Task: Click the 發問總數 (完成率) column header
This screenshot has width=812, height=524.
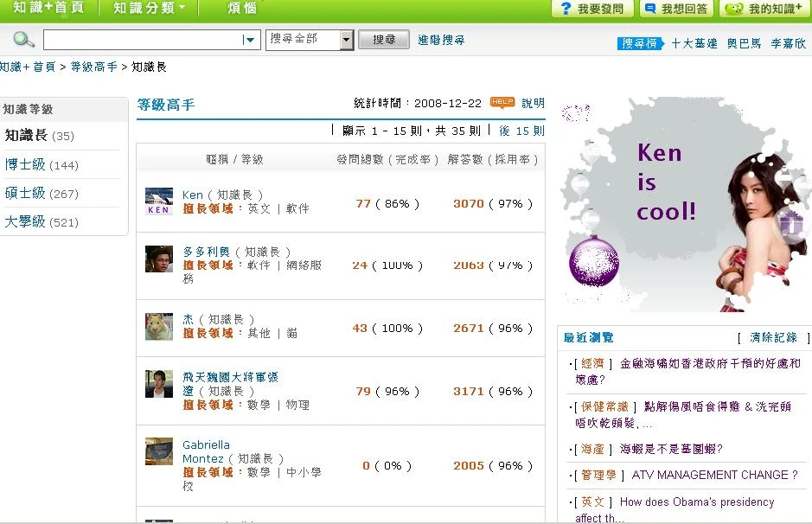Action: [x=387, y=159]
